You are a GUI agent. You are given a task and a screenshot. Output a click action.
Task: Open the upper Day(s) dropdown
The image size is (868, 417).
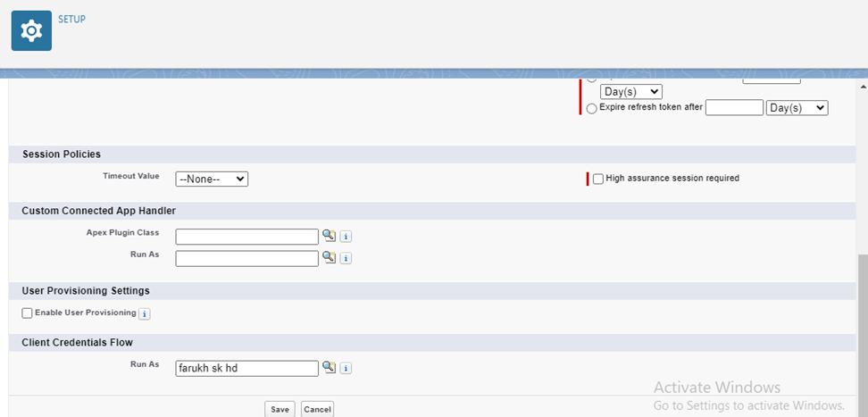pos(631,91)
